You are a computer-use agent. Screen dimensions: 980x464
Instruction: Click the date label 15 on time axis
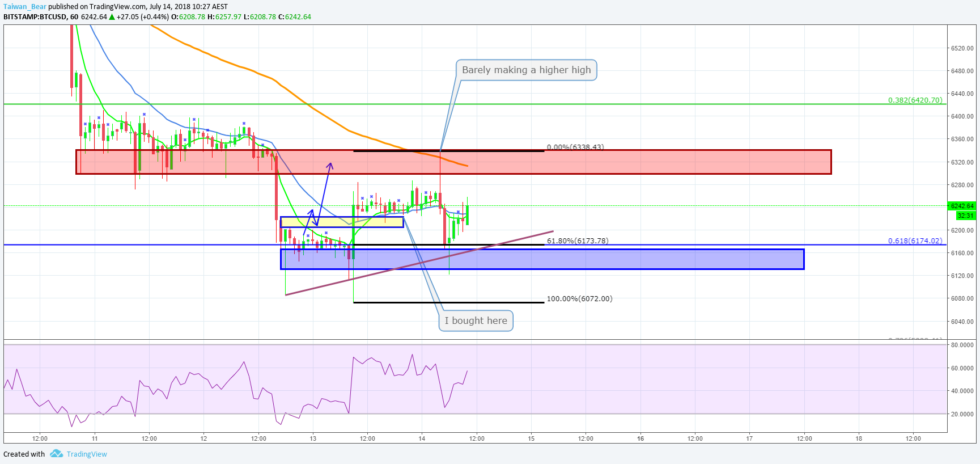tap(531, 438)
